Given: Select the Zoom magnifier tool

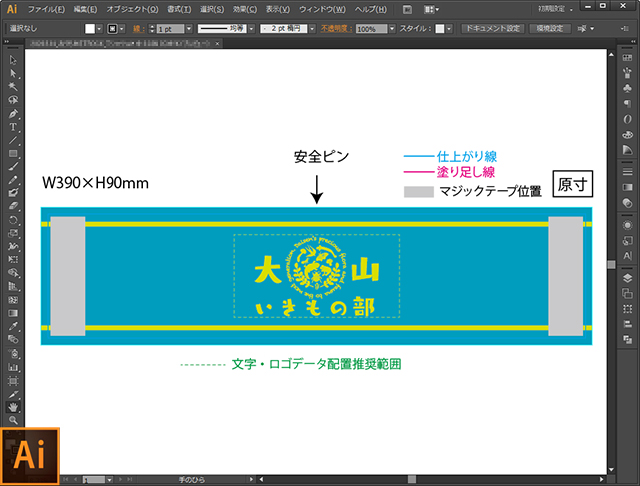Looking at the screenshot, I should click(x=12, y=421).
